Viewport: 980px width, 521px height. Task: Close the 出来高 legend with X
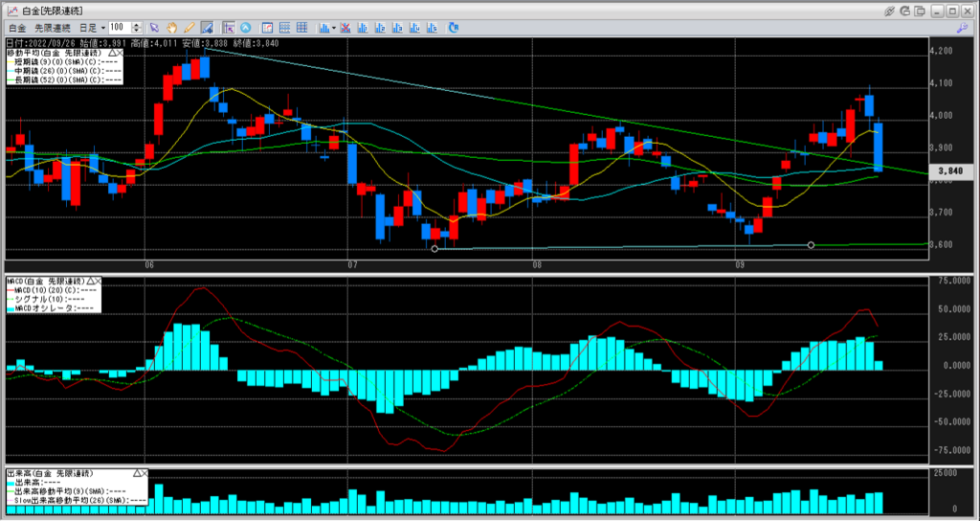[144, 473]
